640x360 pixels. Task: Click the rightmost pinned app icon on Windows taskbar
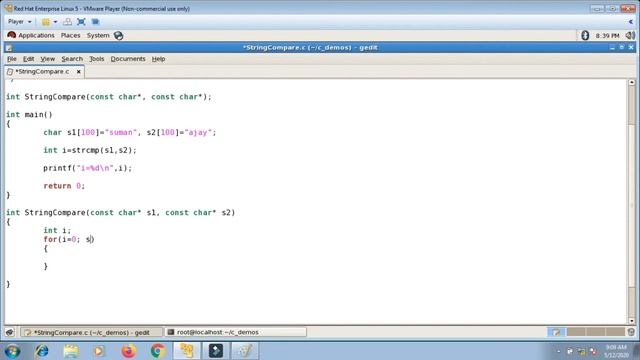point(245,351)
